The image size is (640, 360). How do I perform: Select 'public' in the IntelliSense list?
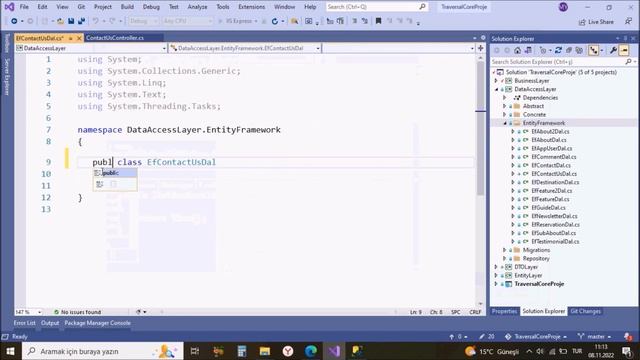(115, 173)
